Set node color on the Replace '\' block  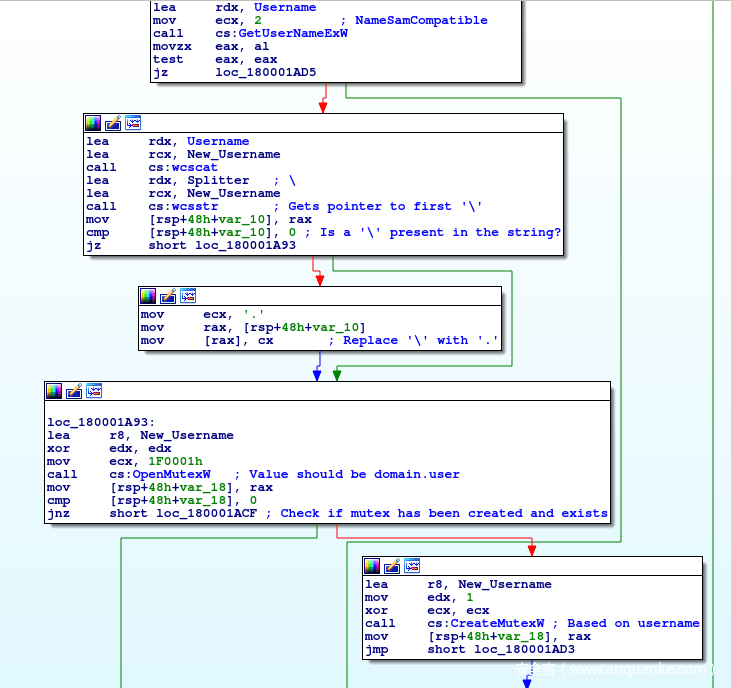[x=148, y=296]
